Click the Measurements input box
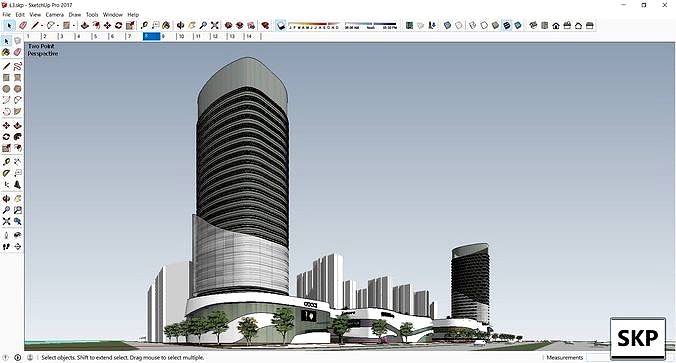This screenshot has height=363, width=676. pyautogui.click(x=598, y=357)
